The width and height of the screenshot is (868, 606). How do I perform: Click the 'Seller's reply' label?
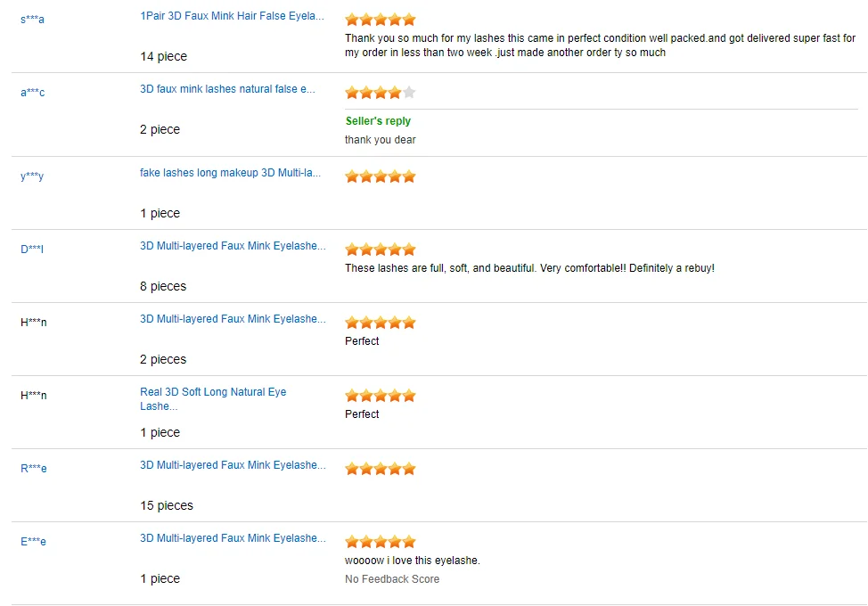[x=378, y=121]
